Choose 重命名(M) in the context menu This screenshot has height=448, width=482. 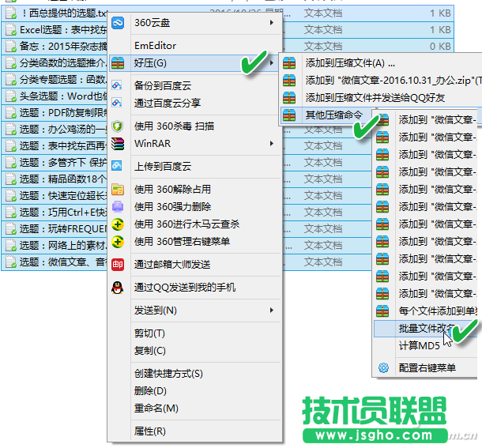[156, 408]
